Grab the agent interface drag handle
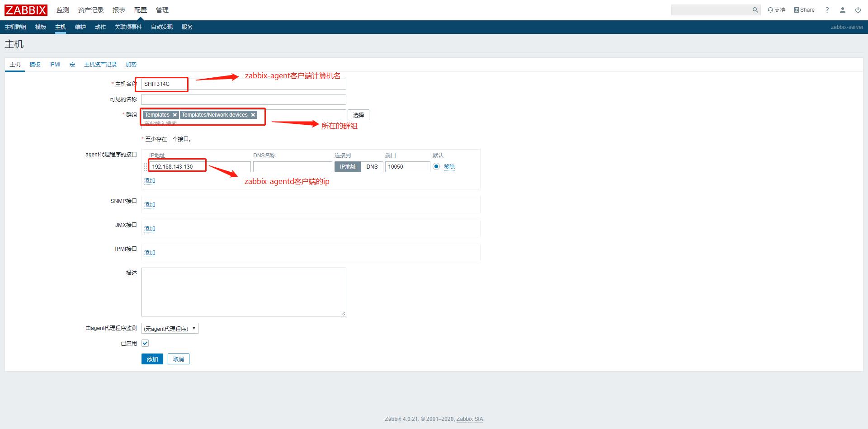Viewport: 868px width, 429px height. pyautogui.click(x=146, y=167)
